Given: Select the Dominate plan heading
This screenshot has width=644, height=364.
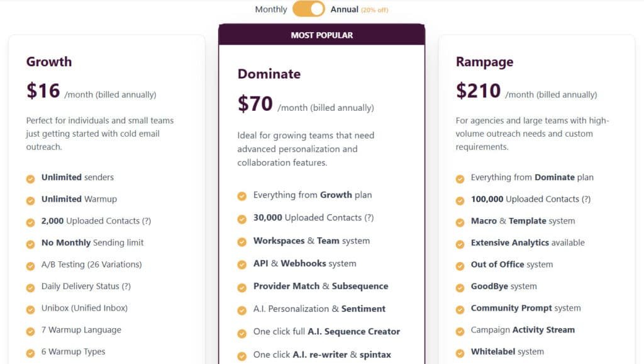Looking at the screenshot, I should point(269,74).
